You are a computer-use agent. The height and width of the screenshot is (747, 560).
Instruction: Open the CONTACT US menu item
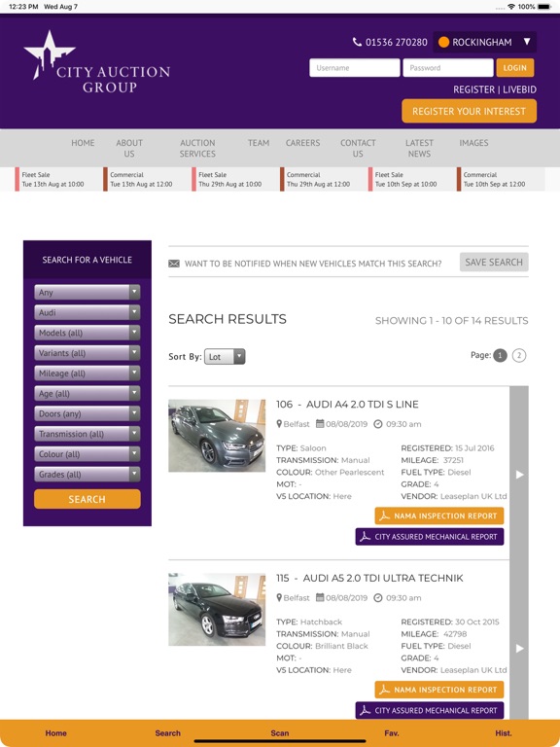tap(358, 148)
